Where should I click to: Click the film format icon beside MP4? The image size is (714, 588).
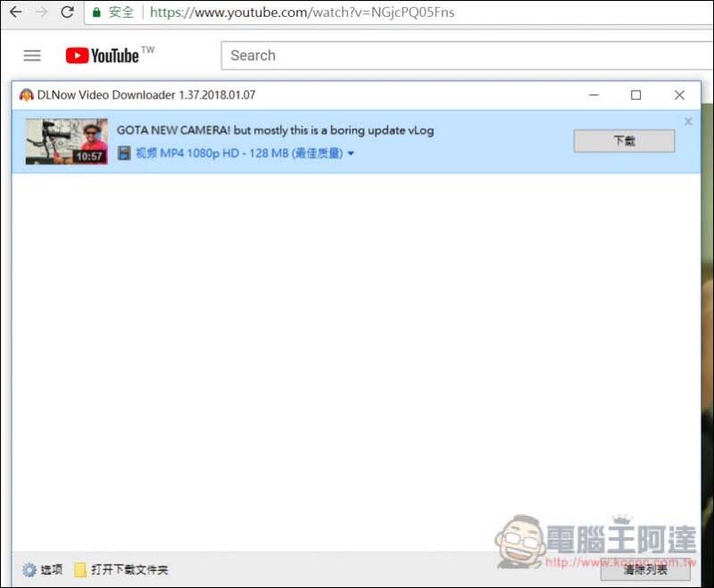point(124,153)
